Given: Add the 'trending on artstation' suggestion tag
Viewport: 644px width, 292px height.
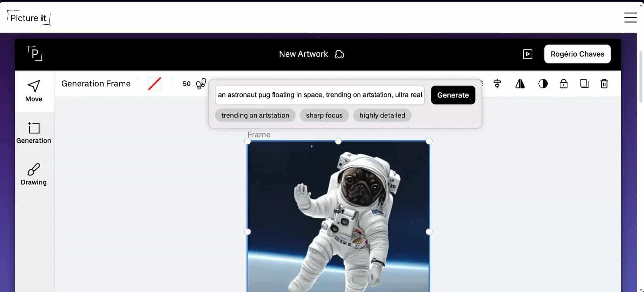Looking at the screenshot, I should tap(255, 115).
